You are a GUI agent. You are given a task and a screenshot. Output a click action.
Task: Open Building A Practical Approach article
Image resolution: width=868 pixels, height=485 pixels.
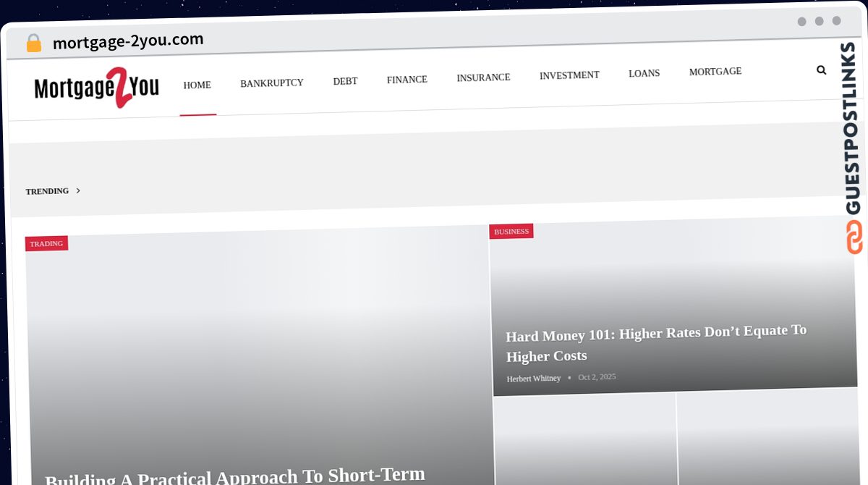click(235, 476)
